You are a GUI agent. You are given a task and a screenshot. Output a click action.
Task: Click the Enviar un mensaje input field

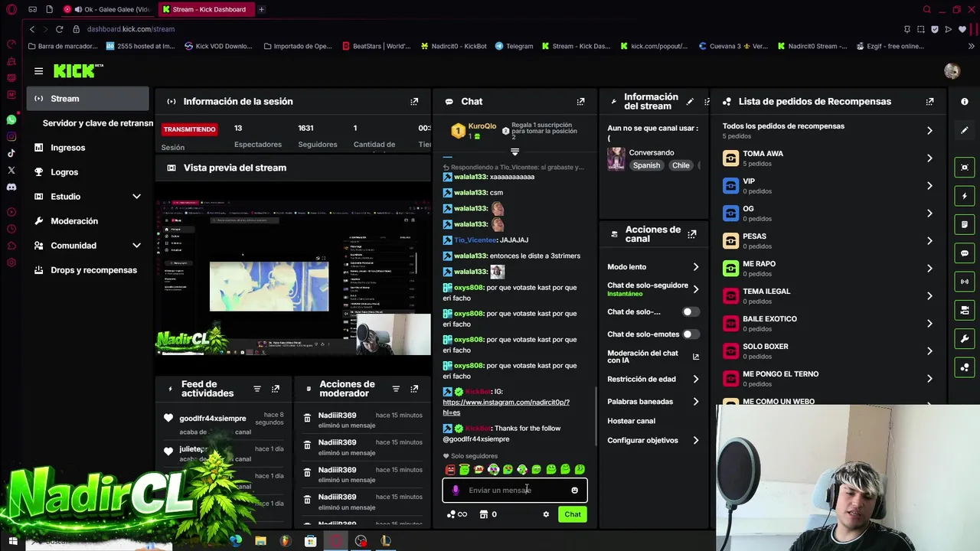click(x=514, y=491)
